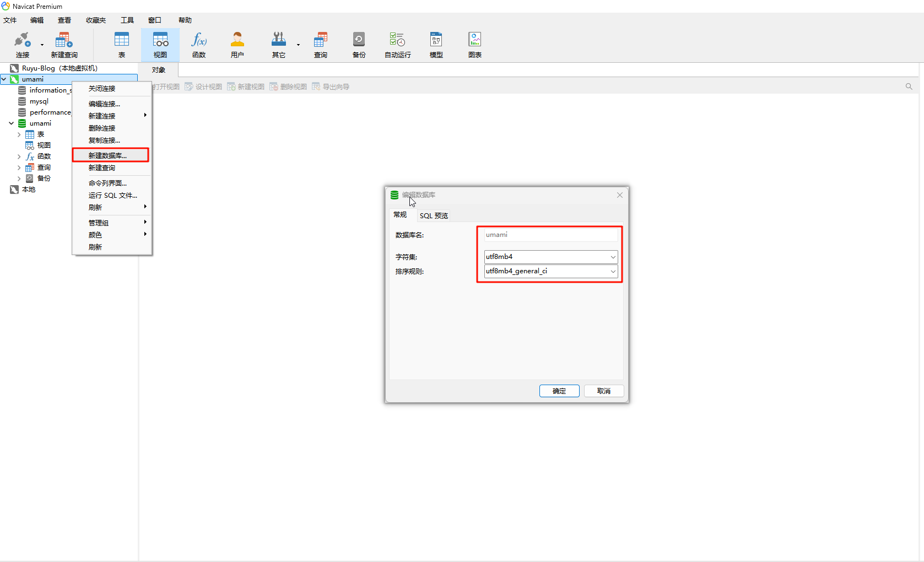This screenshot has height=562, width=924.
Task: Open the 图表 chart toolbar icon
Action: tap(474, 45)
